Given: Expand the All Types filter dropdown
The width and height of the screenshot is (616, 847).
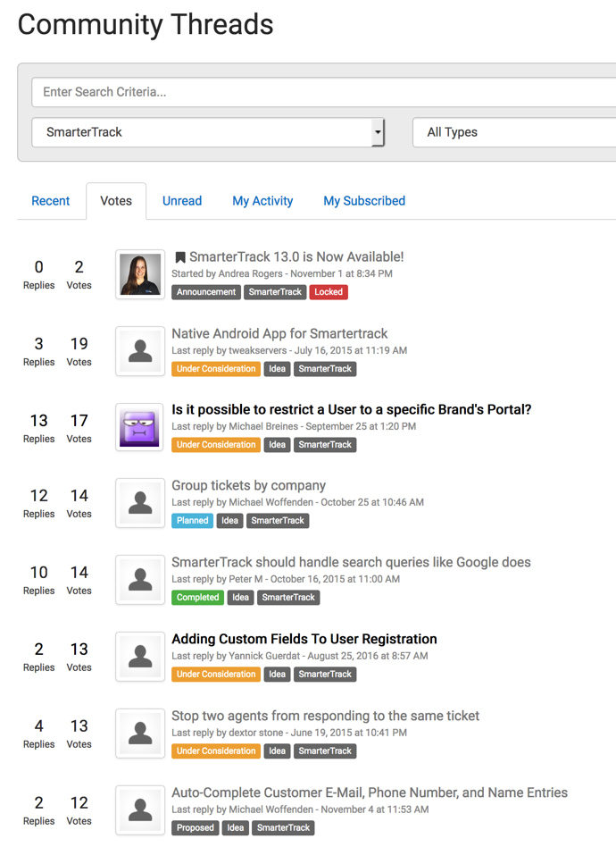Looking at the screenshot, I should pyautogui.click(x=513, y=132).
